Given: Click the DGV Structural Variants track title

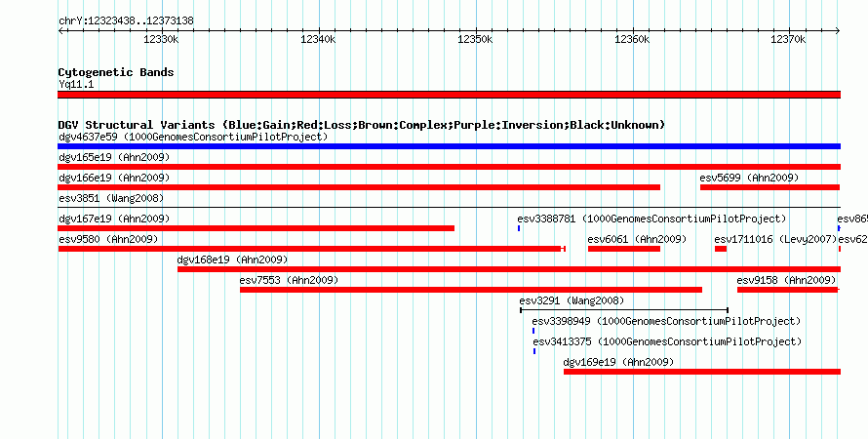Looking at the screenshot, I should (x=362, y=125).
